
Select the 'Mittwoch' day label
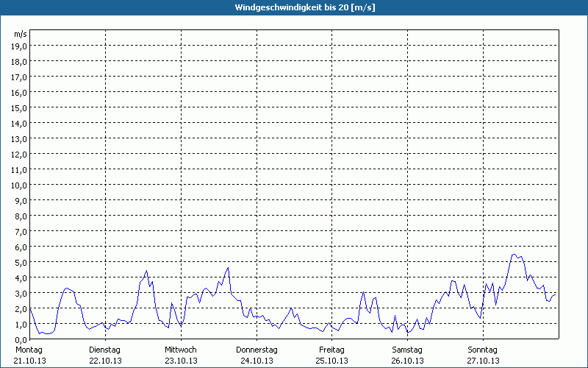click(x=180, y=350)
